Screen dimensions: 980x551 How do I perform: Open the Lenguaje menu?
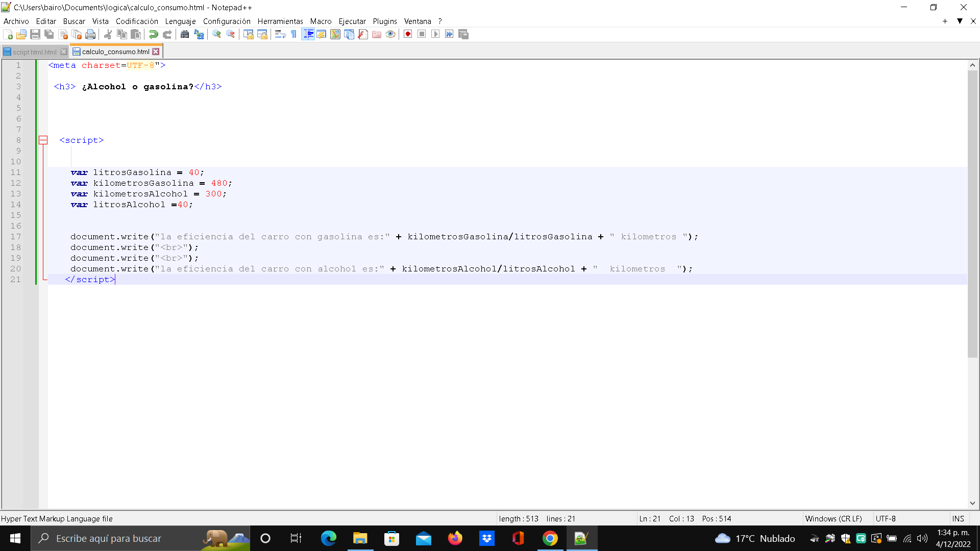pyautogui.click(x=180, y=21)
